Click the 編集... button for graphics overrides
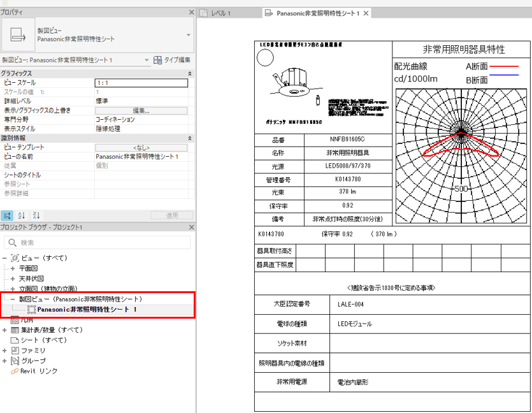The width and height of the screenshot is (532, 413). 141,110
